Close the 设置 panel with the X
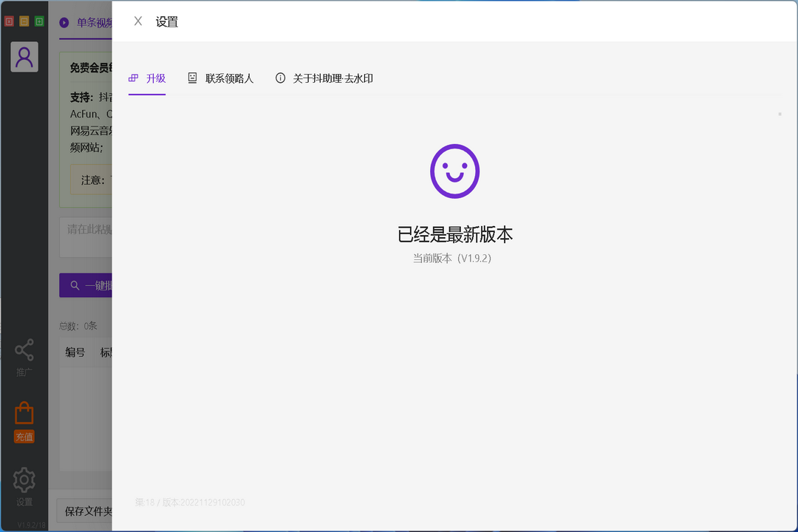The width and height of the screenshot is (798, 532). click(x=137, y=21)
